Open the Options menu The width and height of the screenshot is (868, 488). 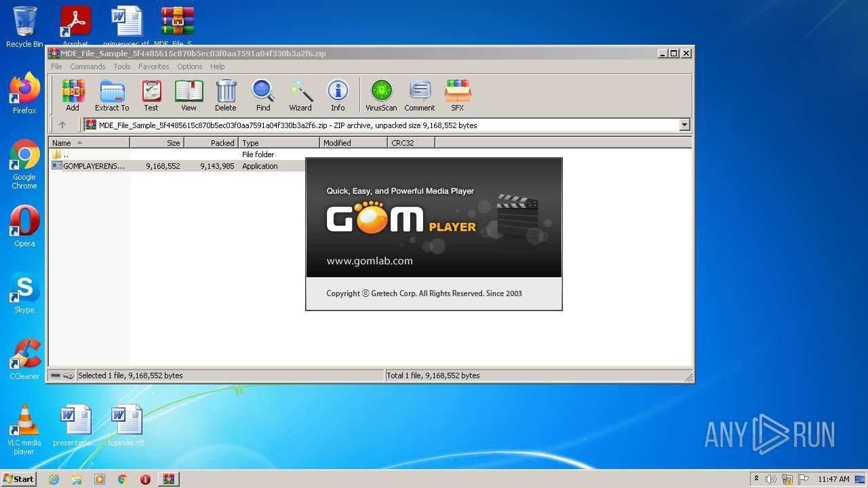(190, 66)
